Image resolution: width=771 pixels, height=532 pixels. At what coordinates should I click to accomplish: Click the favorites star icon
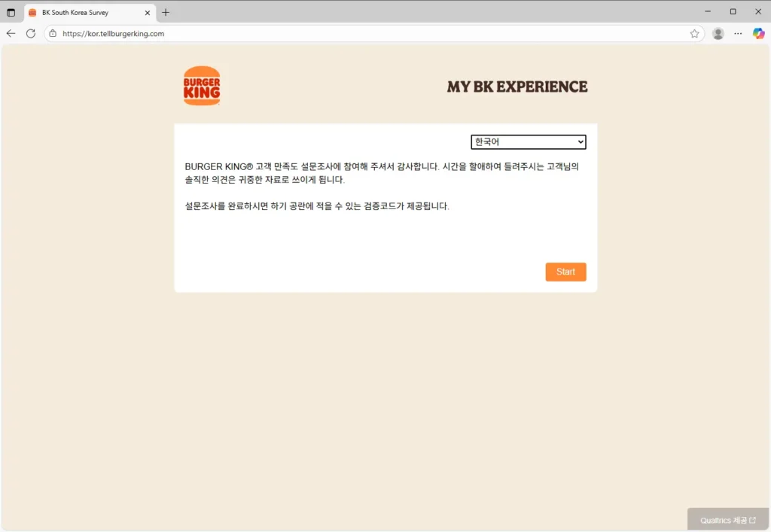click(694, 33)
